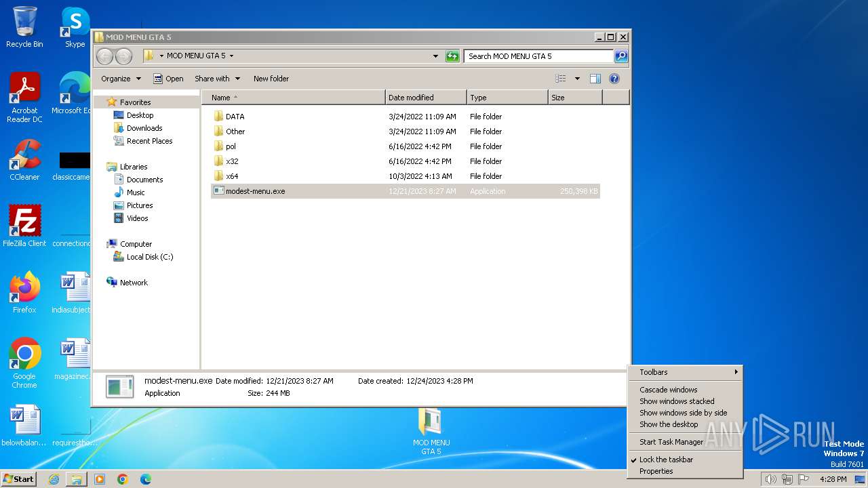Select Network in navigation pane
Image resolution: width=868 pixels, height=488 pixels.
click(127, 283)
